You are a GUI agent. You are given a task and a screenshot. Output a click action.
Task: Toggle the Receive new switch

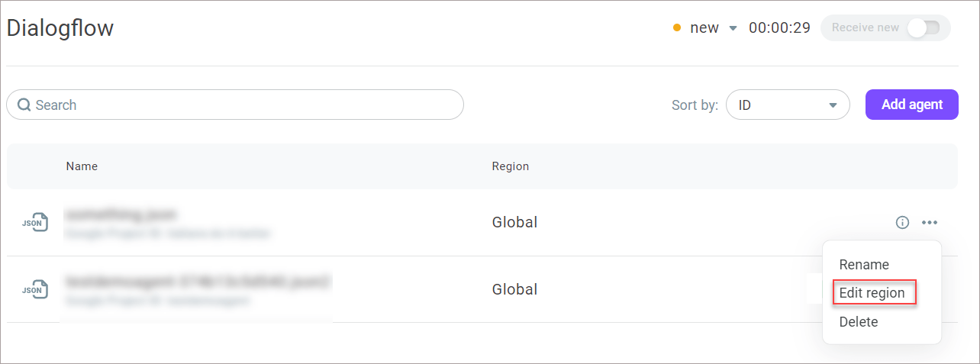point(922,27)
